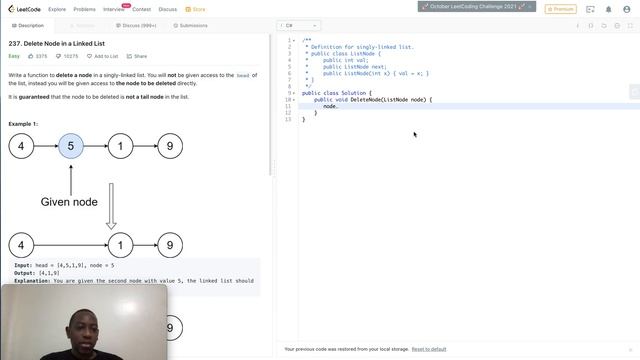Open the user profile avatar menu
Screen dimensions: 640x360
[x=627, y=9]
